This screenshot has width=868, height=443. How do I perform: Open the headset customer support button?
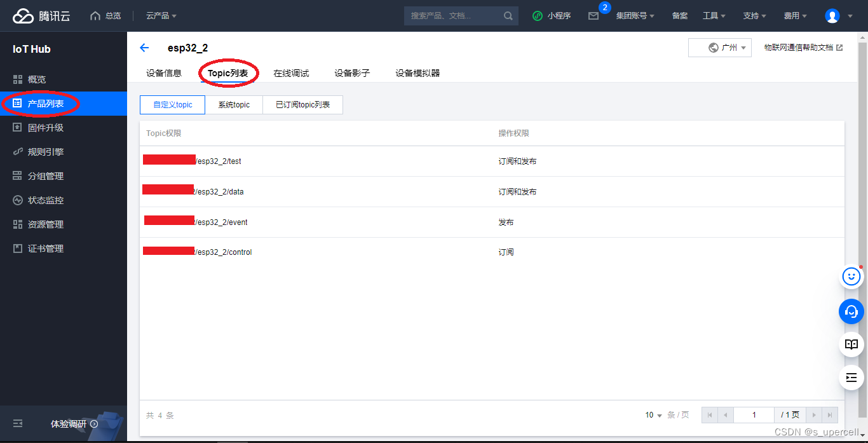click(851, 311)
